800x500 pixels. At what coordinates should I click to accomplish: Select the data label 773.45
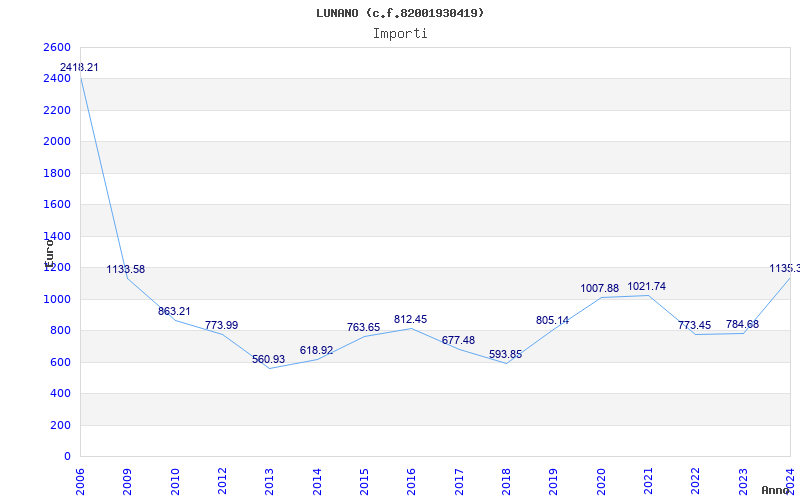pyautogui.click(x=694, y=326)
